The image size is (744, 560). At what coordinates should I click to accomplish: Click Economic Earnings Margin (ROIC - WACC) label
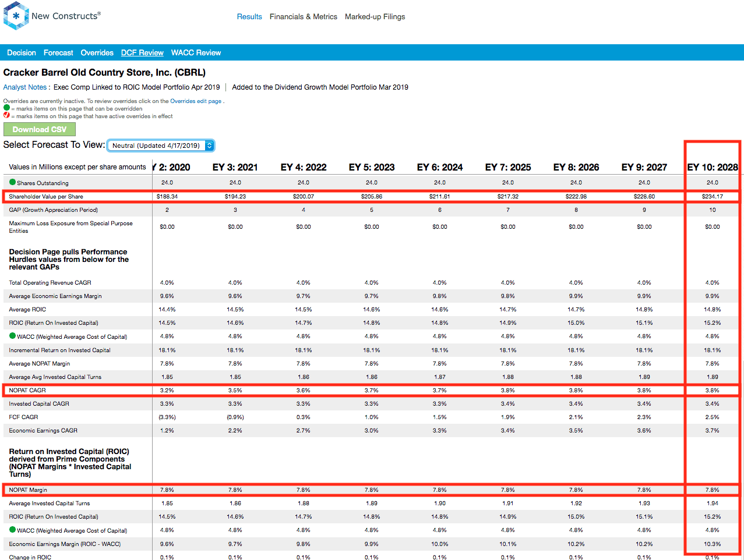(x=65, y=544)
